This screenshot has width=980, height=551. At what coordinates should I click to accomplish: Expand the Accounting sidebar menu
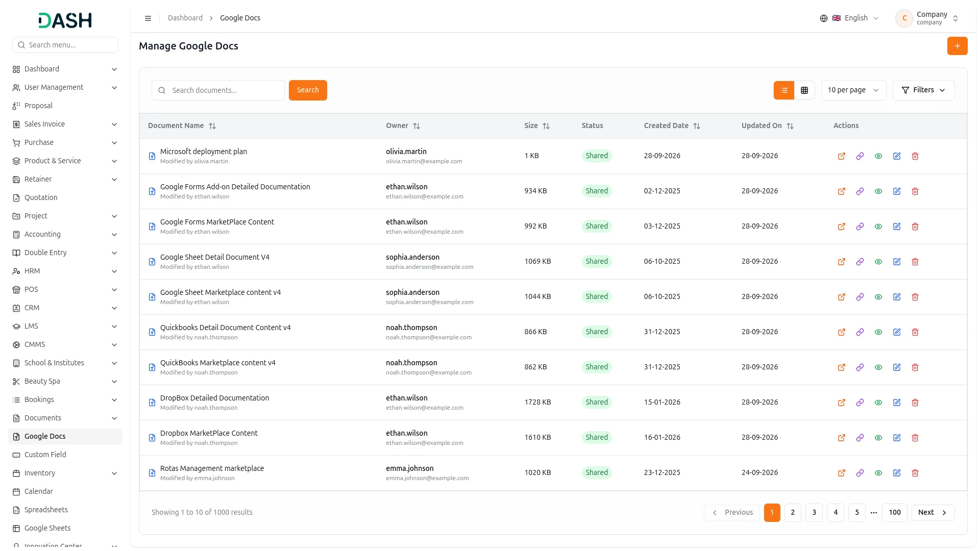point(65,235)
